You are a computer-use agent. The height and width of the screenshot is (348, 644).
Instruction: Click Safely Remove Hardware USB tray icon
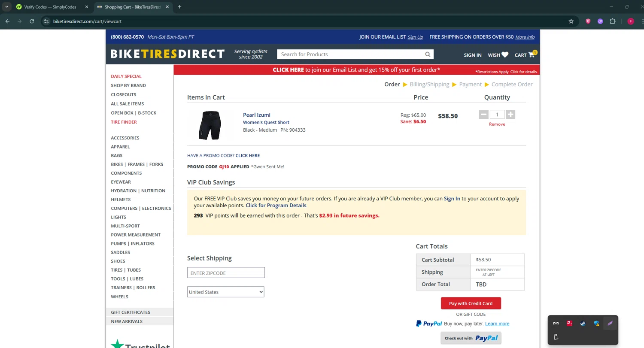click(556, 337)
